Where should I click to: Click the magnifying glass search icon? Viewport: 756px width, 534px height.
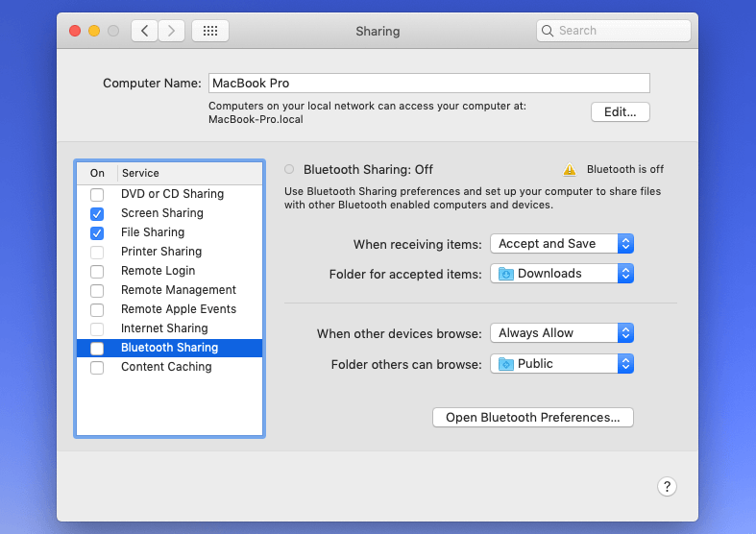pyautogui.click(x=548, y=31)
